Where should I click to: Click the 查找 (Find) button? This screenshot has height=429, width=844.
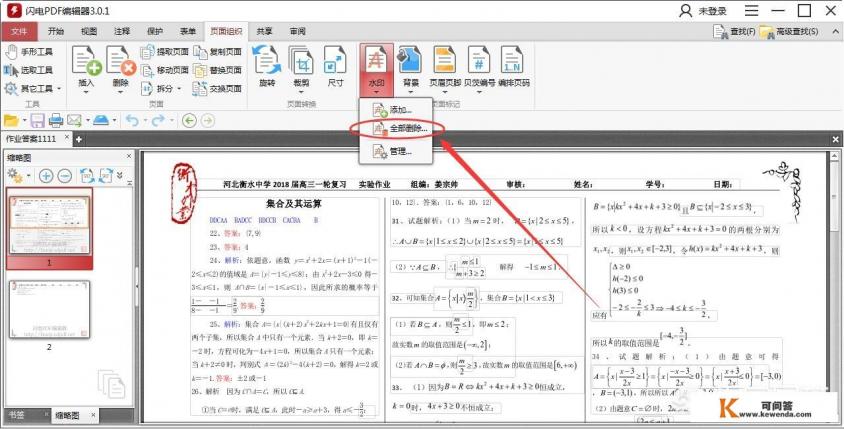[733, 32]
